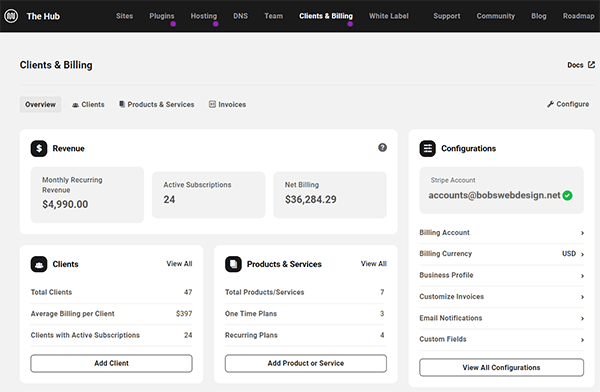The image size is (600, 392).
Task: Click The Hub title text
Action: (x=43, y=16)
